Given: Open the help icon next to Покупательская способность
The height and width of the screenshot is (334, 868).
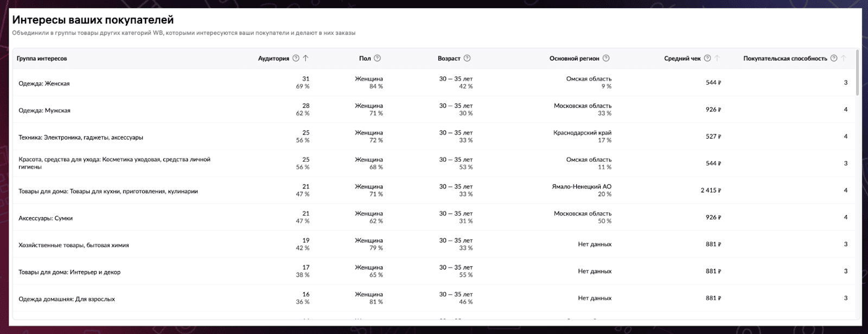Looking at the screenshot, I should [x=834, y=58].
